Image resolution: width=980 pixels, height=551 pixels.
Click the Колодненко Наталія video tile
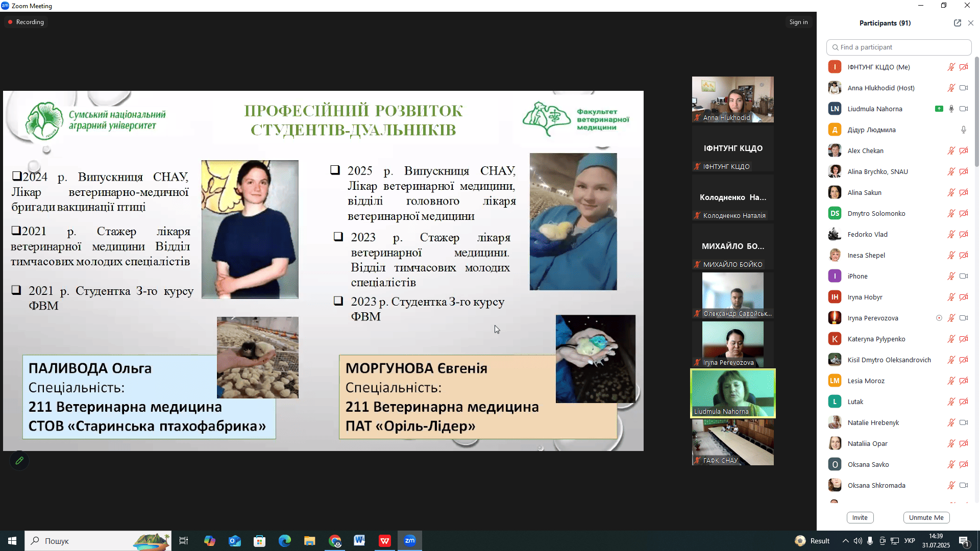733,197
